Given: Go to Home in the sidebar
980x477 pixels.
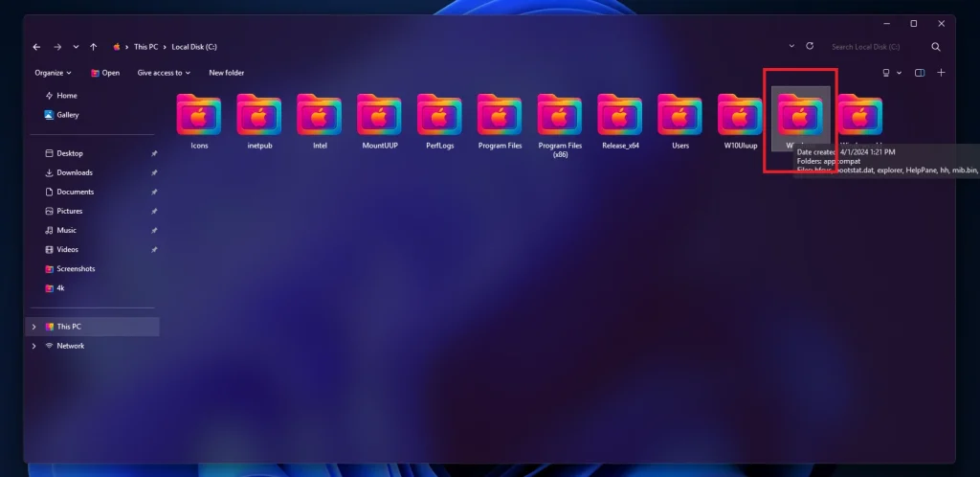Looking at the screenshot, I should click(x=61, y=96).
